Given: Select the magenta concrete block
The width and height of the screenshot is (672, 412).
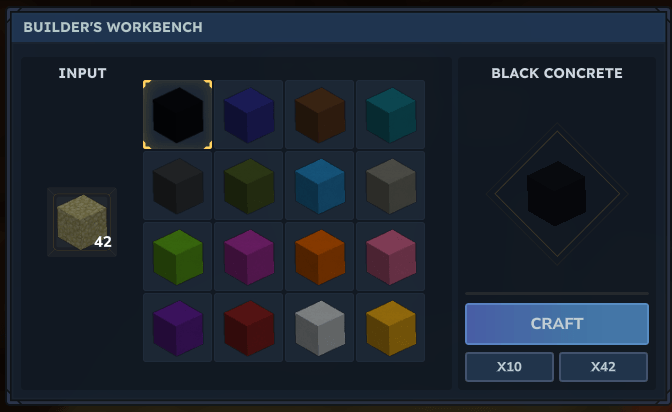Looking at the screenshot, I should click(249, 256).
